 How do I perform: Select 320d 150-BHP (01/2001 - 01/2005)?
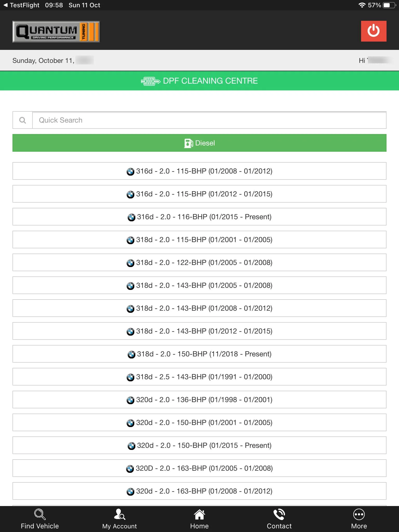(199, 422)
